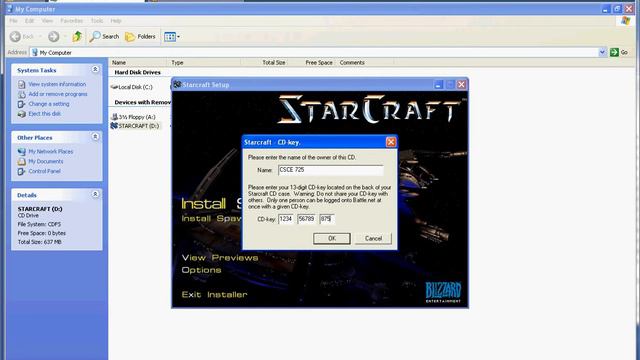The width and height of the screenshot is (640, 360).
Task: Click Change a setting link
Action: click(x=49, y=104)
